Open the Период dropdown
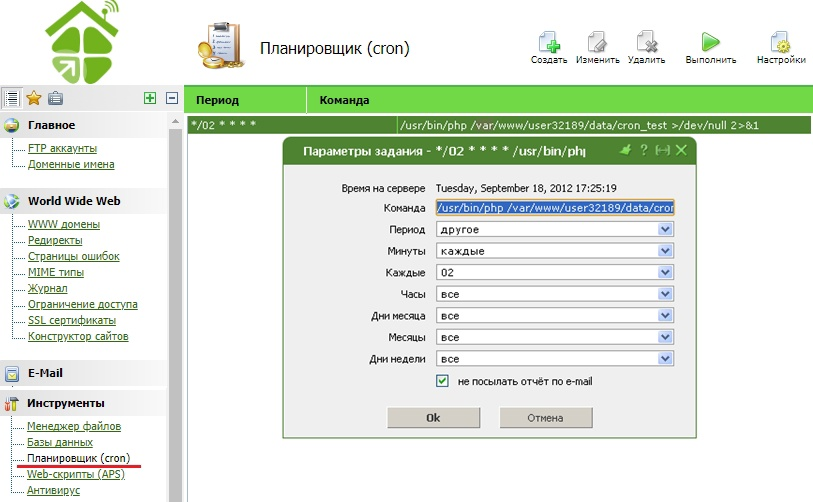This screenshot has height=502, width=813. [x=665, y=230]
